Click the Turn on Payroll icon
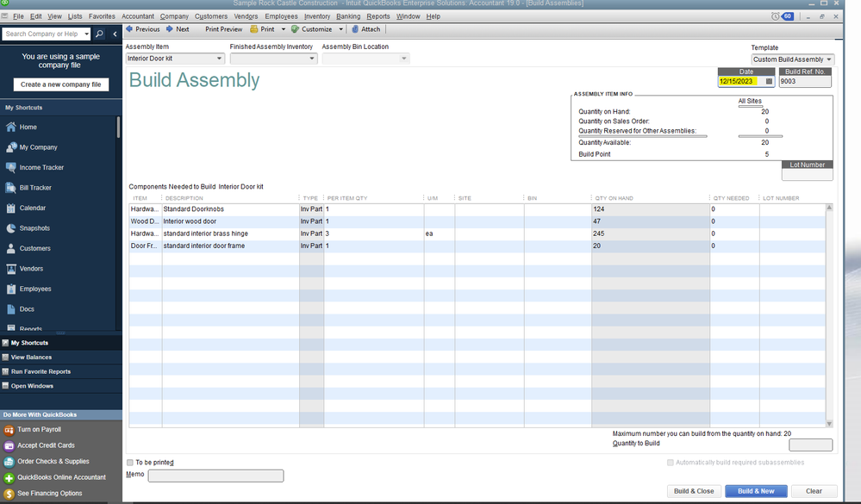 click(9, 430)
